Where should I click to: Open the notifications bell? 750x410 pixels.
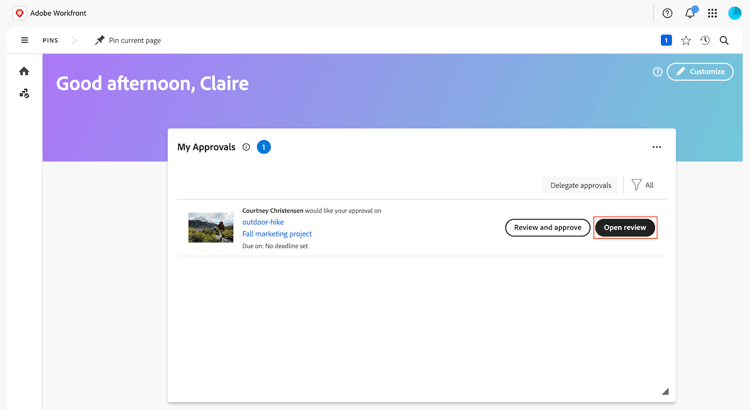pos(690,13)
